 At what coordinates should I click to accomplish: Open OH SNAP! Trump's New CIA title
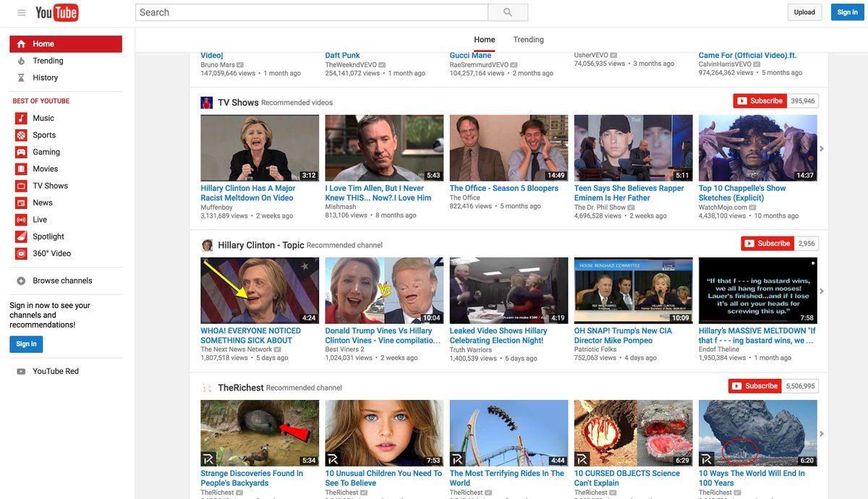pos(624,336)
